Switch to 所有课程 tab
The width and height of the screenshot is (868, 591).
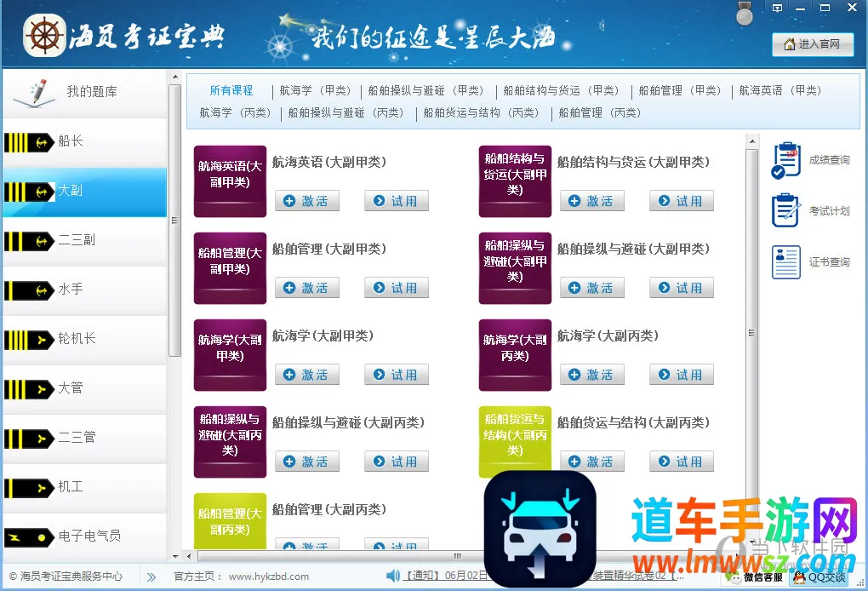pyautogui.click(x=231, y=90)
